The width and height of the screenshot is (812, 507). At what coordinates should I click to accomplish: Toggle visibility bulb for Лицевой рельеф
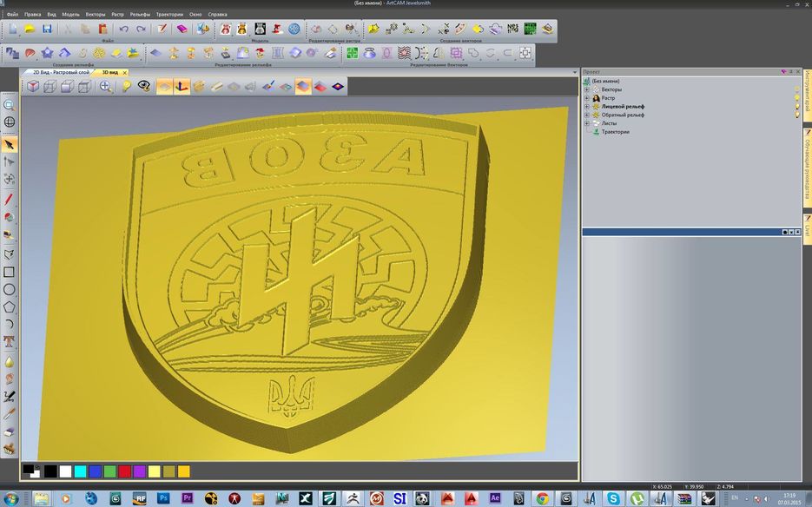(797, 106)
